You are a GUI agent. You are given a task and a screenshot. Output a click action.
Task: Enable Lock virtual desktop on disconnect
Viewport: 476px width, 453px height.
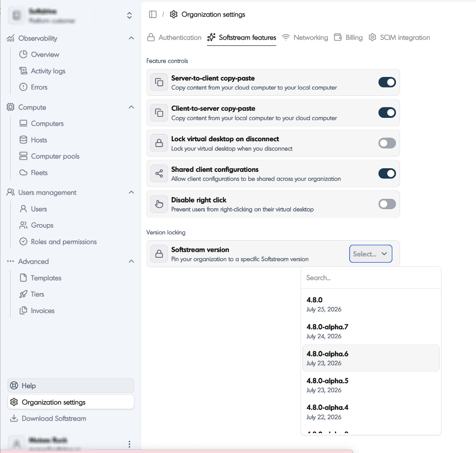pyautogui.click(x=387, y=143)
